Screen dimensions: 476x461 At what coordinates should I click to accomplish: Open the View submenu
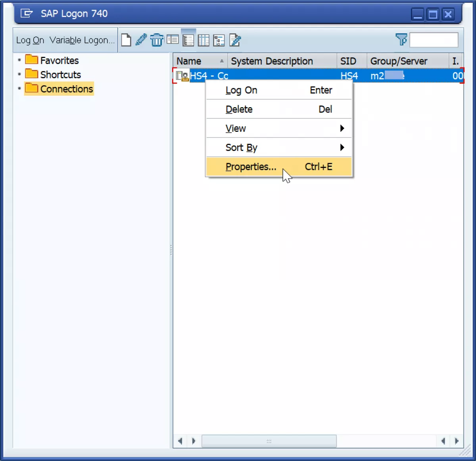[279, 128]
